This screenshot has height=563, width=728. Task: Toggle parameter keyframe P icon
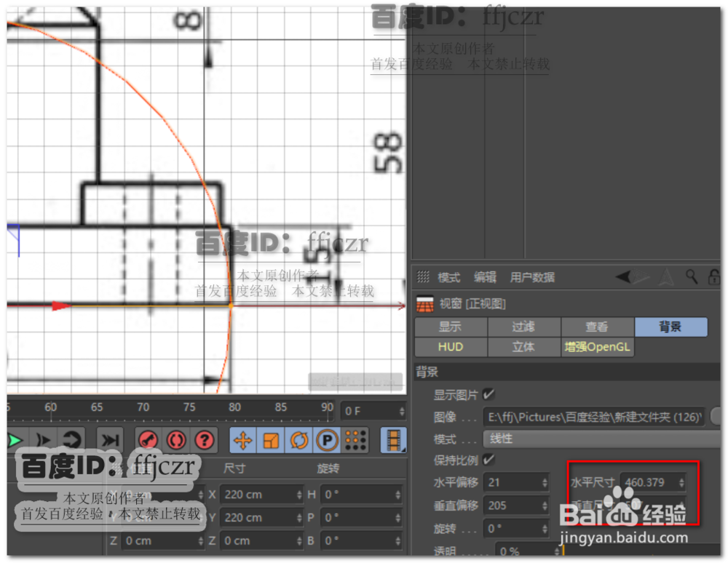327,440
